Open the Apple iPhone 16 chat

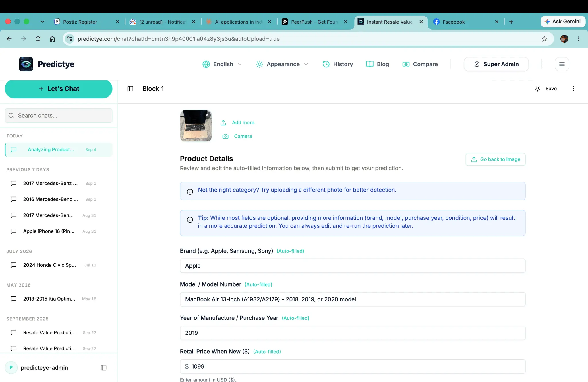click(59, 231)
